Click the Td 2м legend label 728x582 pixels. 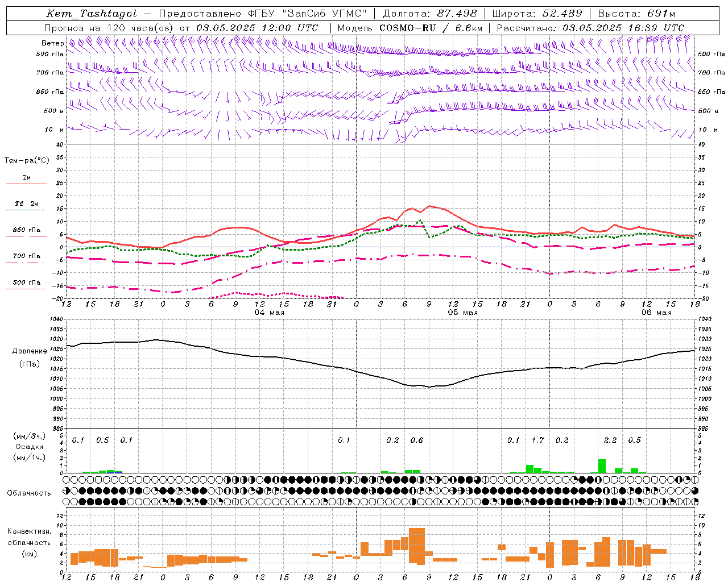(27, 203)
